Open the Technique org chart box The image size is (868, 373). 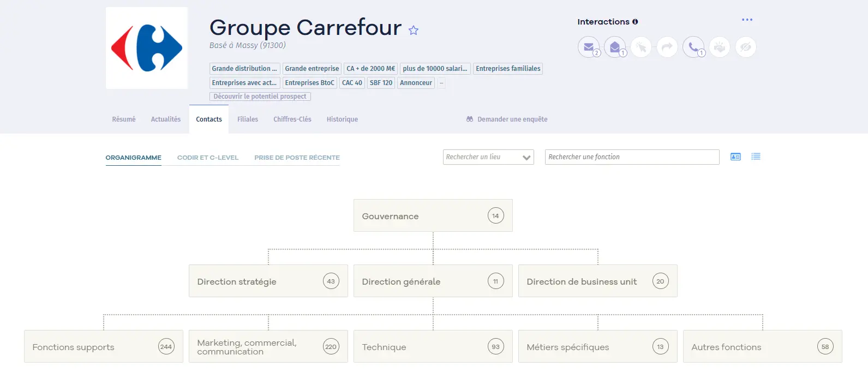pyautogui.click(x=433, y=346)
